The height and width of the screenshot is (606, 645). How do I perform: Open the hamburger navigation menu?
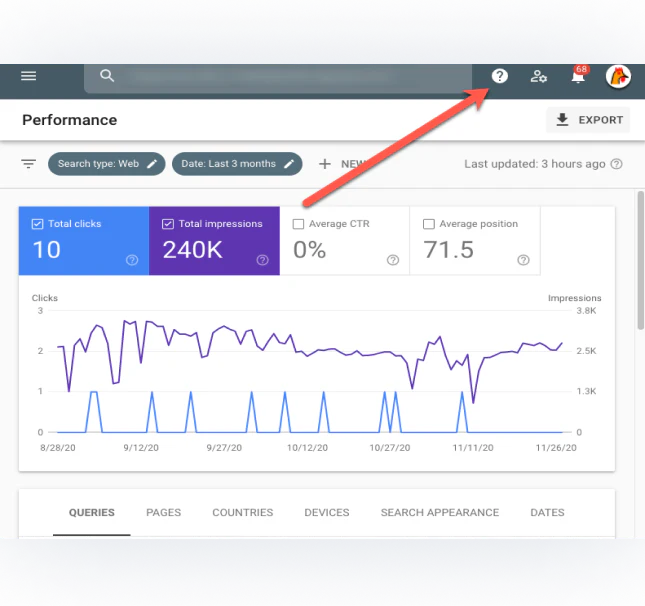pos(29,76)
